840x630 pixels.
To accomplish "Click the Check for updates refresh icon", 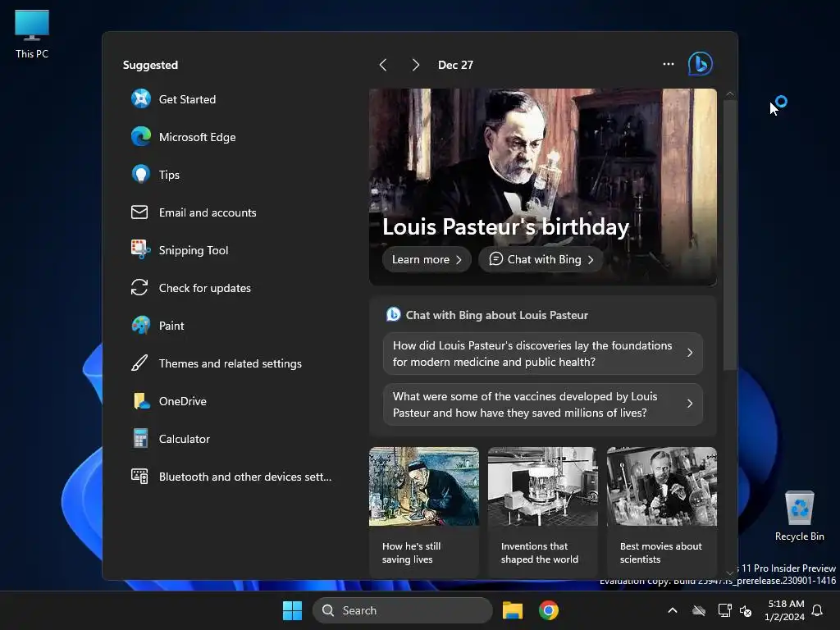I will pos(139,288).
